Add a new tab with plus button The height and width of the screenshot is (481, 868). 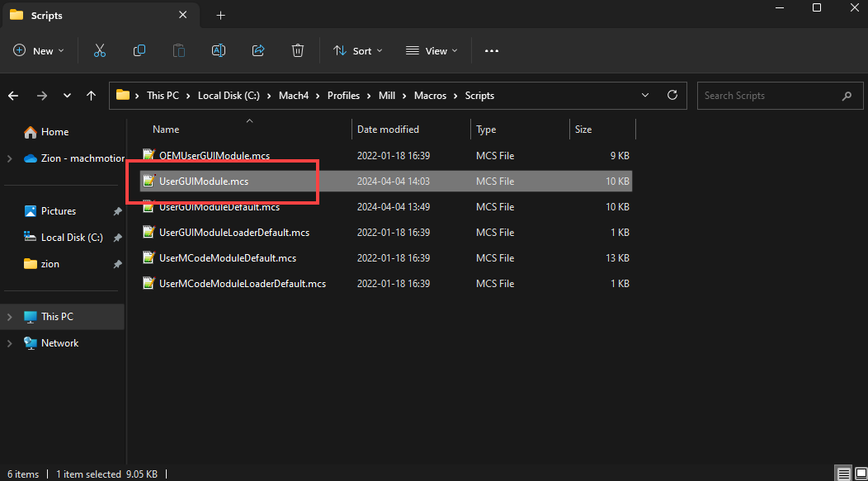(220, 16)
